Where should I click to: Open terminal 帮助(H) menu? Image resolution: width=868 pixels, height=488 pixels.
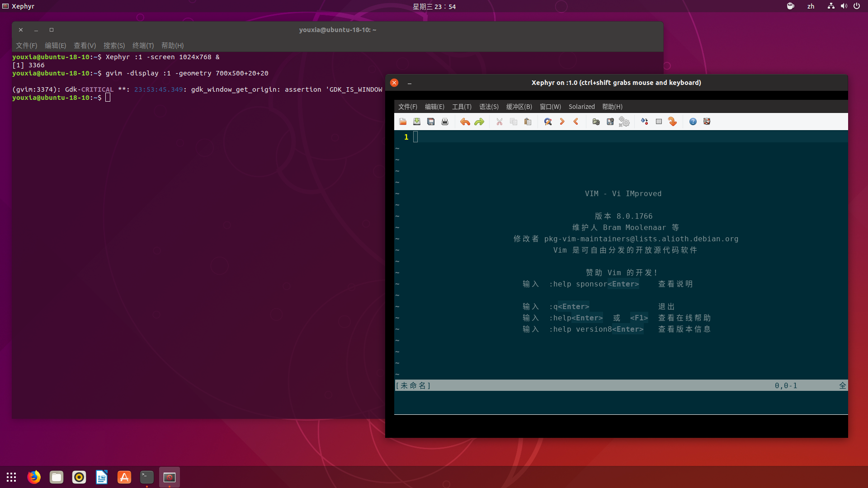click(x=172, y=46)
